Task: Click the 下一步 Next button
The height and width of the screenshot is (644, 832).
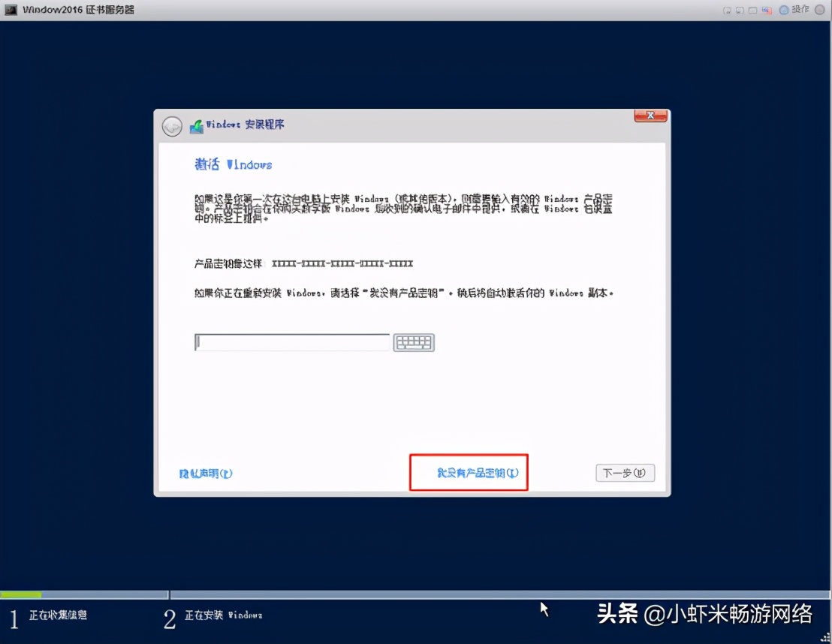Action: 625,473
